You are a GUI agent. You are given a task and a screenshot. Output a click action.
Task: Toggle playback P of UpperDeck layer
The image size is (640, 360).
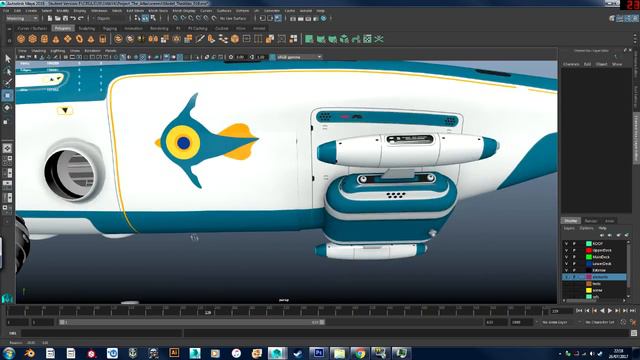tap(574, 250)
